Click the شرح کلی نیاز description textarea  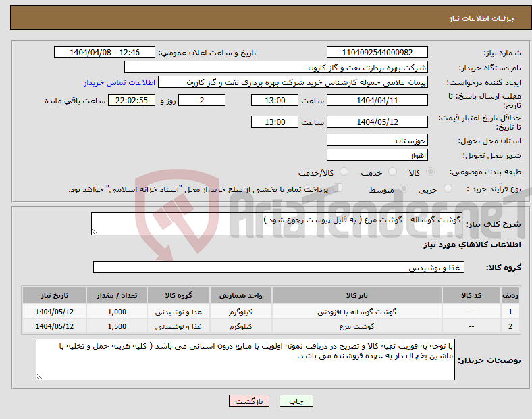click(277, 224)
